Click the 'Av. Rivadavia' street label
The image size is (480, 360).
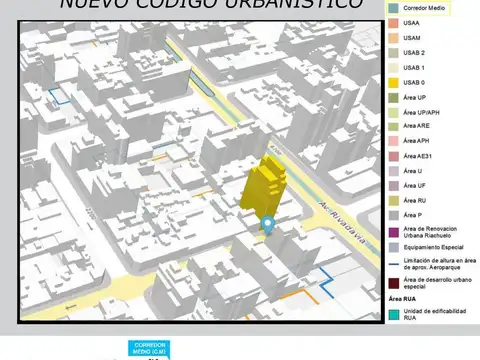tap(342, 222)
